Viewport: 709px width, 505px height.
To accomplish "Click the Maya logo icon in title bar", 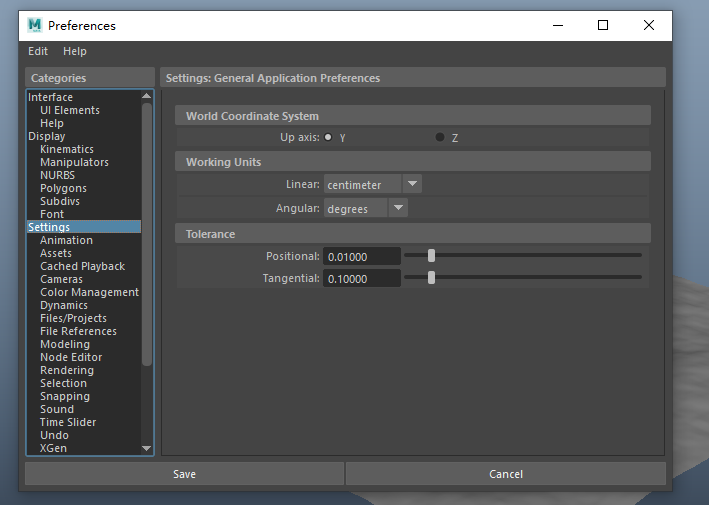I will click(x=35, y=25).
